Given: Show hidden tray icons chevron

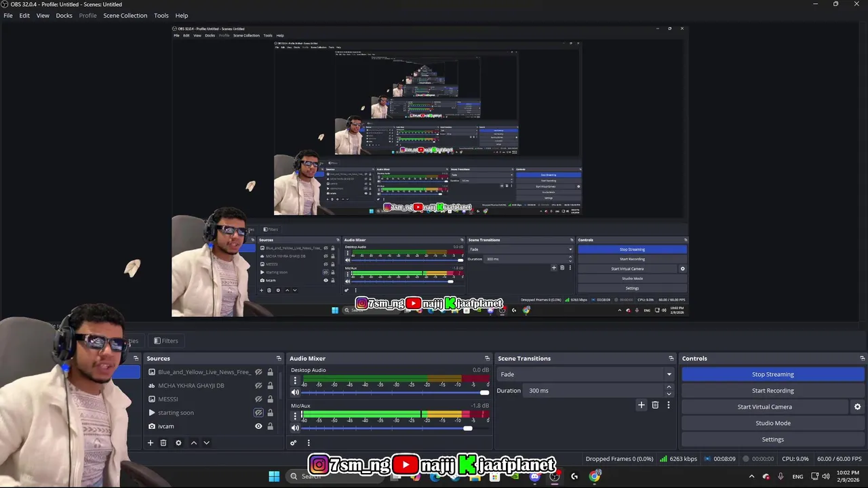Looking at the screenshot, I should [751, 476].
